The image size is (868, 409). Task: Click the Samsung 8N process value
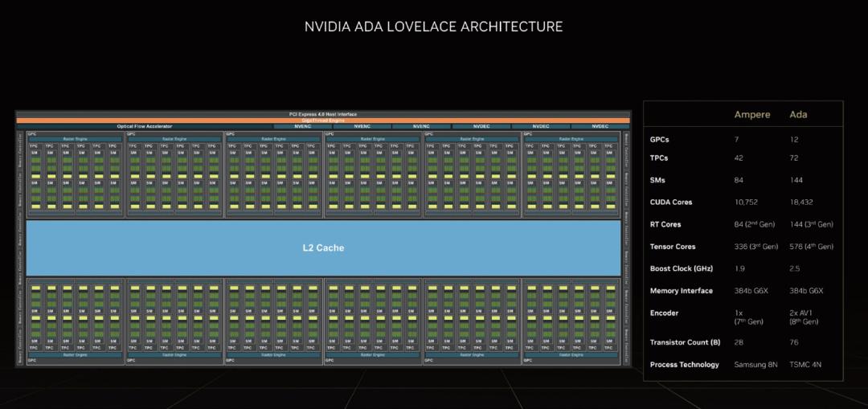(756, 365)
